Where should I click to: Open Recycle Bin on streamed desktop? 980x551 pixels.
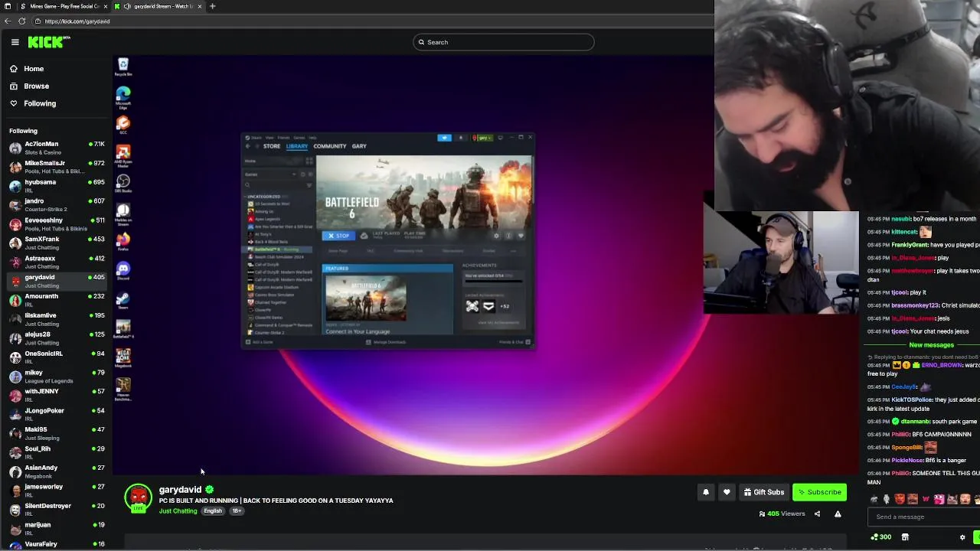(122, 67)
